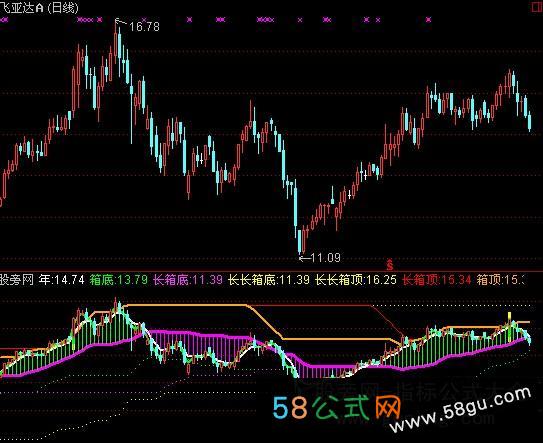543x443 pixels.
Task: Open the www.58gu.com watermark link
Action: coord(460,409)
